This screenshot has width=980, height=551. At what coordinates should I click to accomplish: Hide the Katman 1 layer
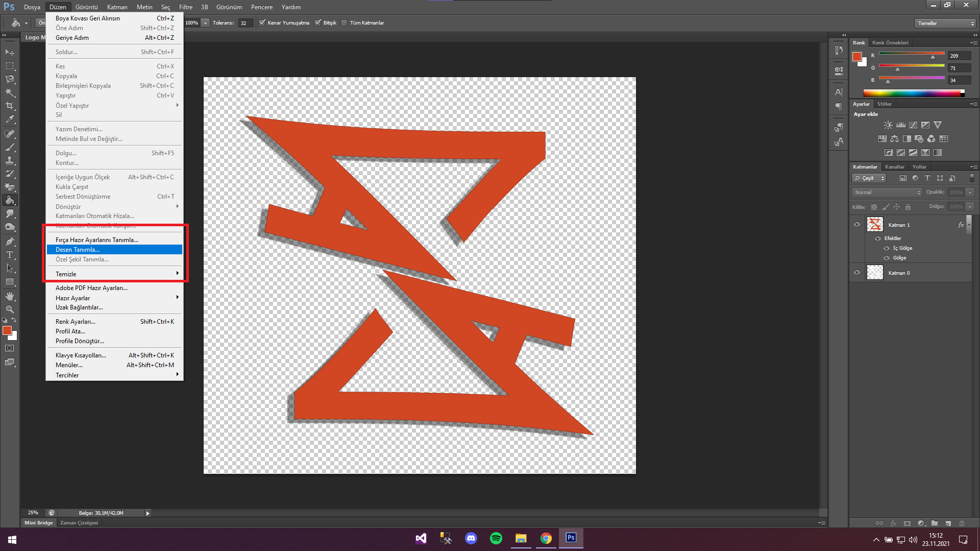click(x=857, y=224)
